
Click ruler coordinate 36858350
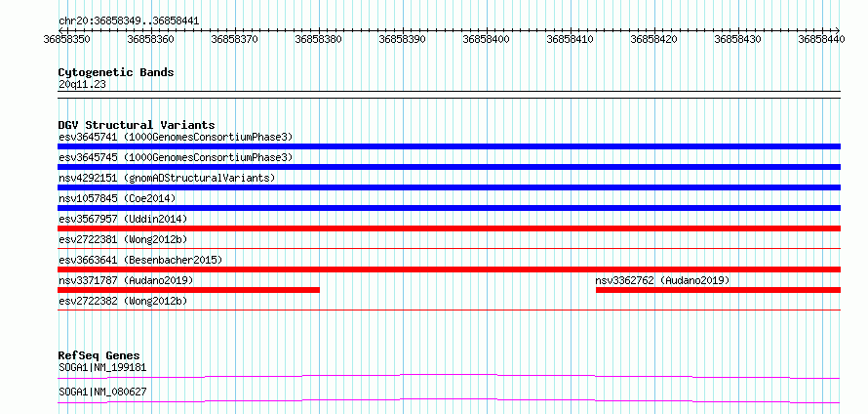click(67, 39)
